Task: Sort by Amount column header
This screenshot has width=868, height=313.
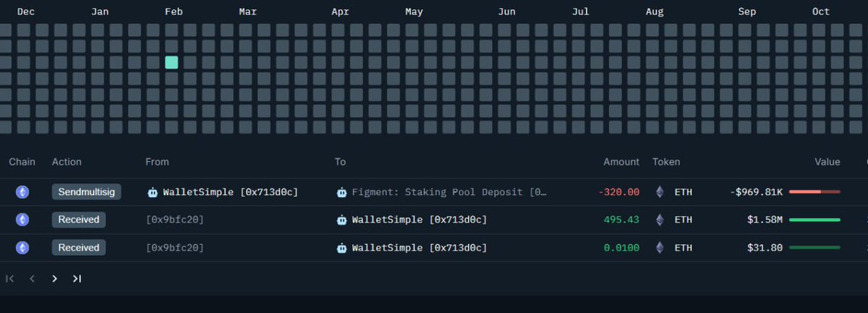Action: click(621, 162)
